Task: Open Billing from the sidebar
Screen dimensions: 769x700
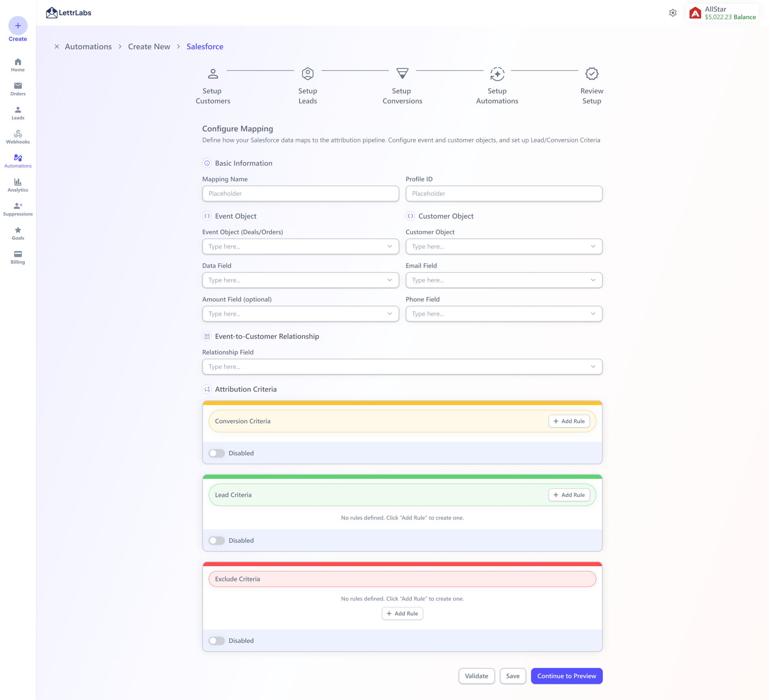Action: (x=18, y=257)
